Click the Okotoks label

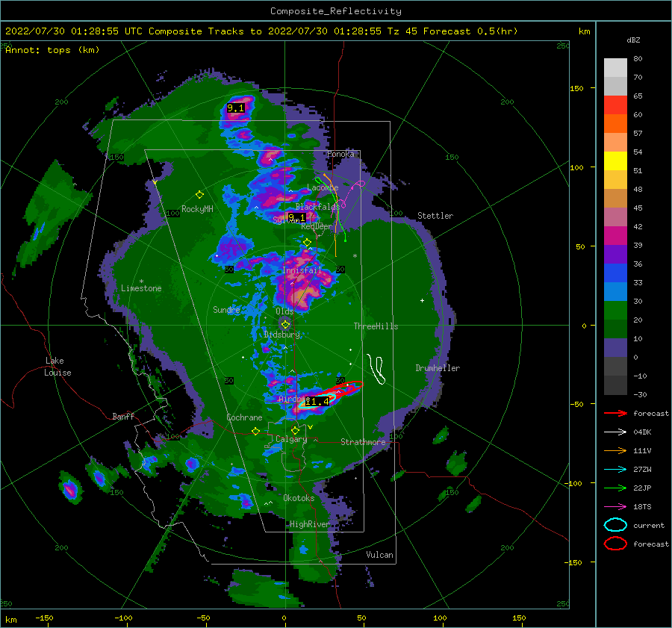pos(299,498)
